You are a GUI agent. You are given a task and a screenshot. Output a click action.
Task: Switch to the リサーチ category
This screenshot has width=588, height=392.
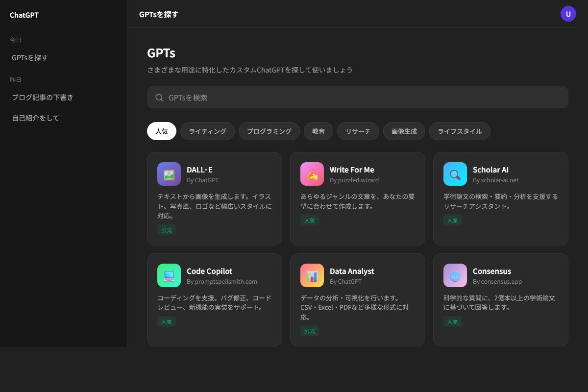[358, 131]
